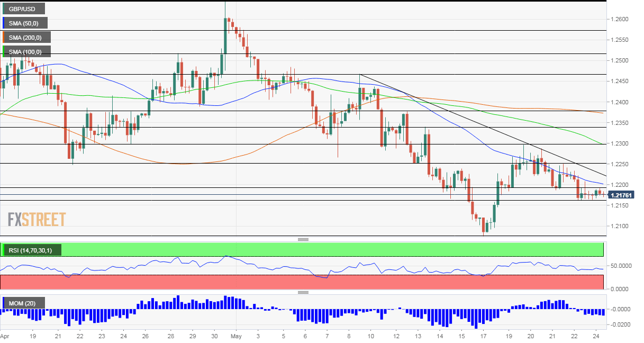Viewport: 644px width, 343px height.
Task: Click the MOM -0.0200 axis value
Action: click(621, 324)
